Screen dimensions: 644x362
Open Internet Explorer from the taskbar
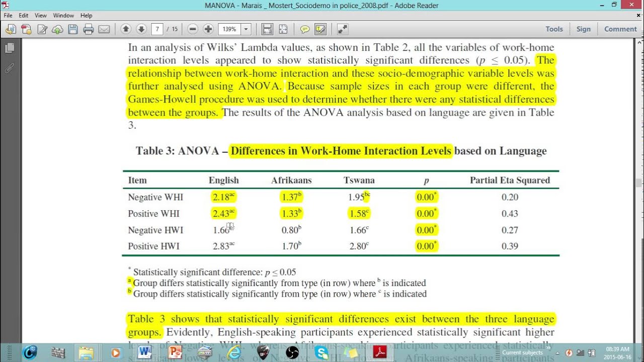tap(233, 352)
